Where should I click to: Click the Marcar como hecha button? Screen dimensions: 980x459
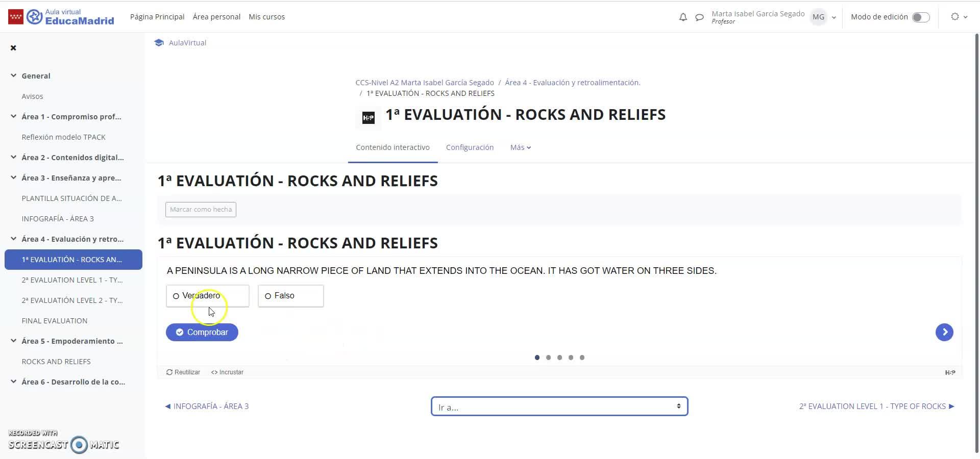201,210
